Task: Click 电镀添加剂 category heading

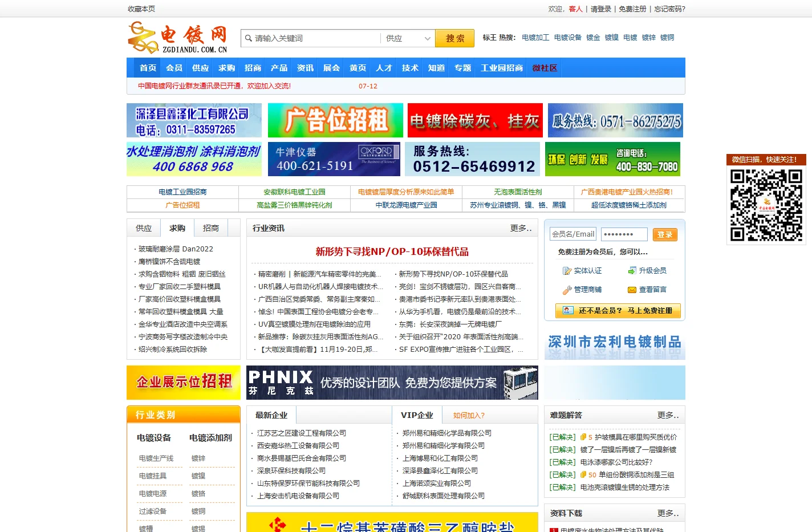Action: [210, 438]
